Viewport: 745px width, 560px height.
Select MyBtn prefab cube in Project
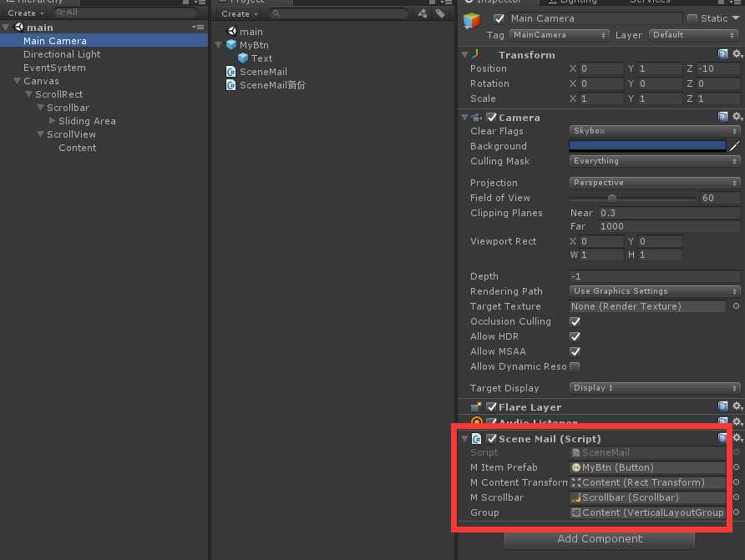(x=231, y=45)
